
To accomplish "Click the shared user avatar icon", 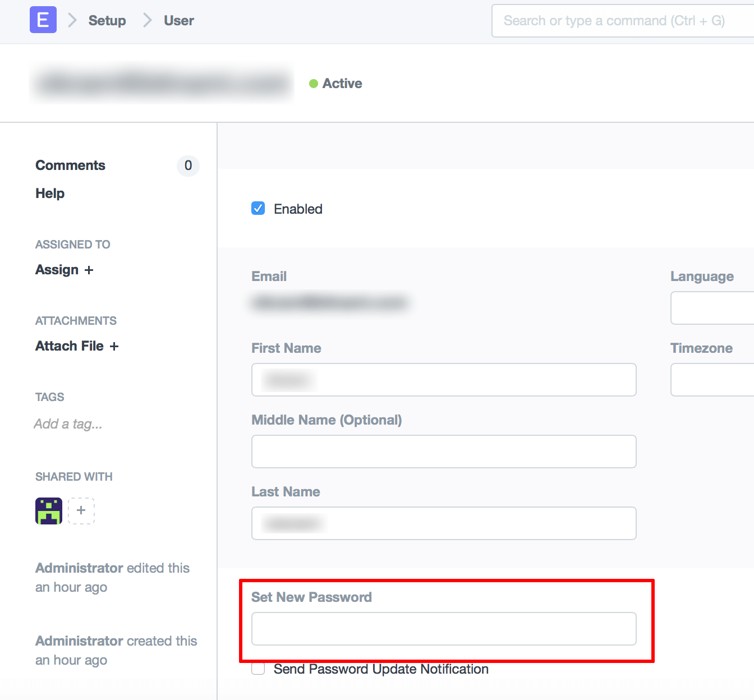I will click(x=48, y=511).
